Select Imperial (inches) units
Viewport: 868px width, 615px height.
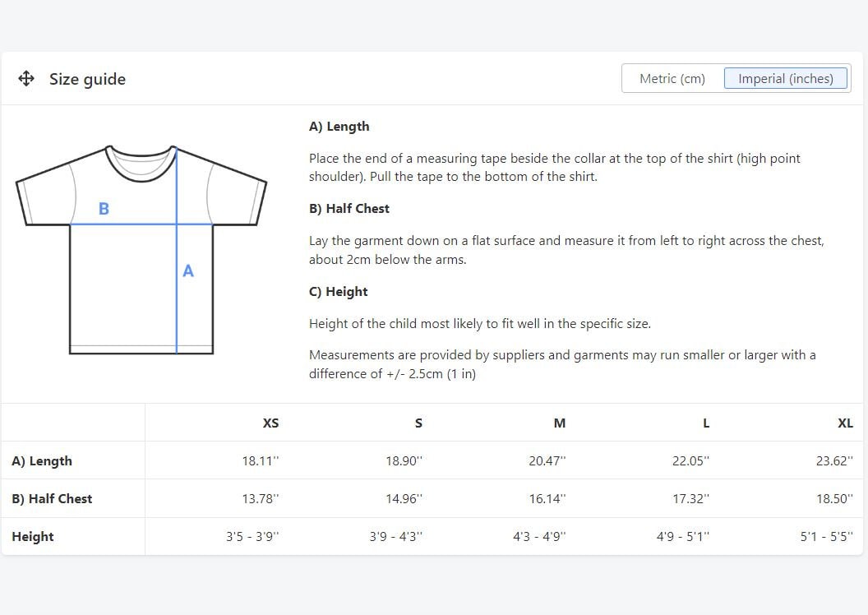[x=786, y=79]
